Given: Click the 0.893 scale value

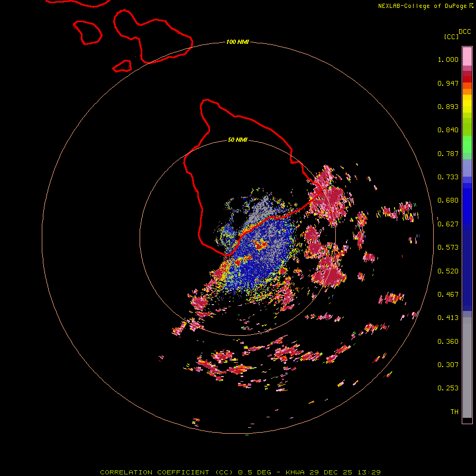Looking at the screenshot, I should tap(448, 106).
